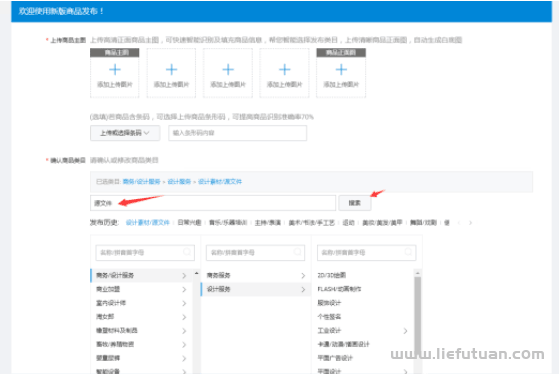Click third column scrollbar thumb
559x374 pixels.
click(417, 316)
